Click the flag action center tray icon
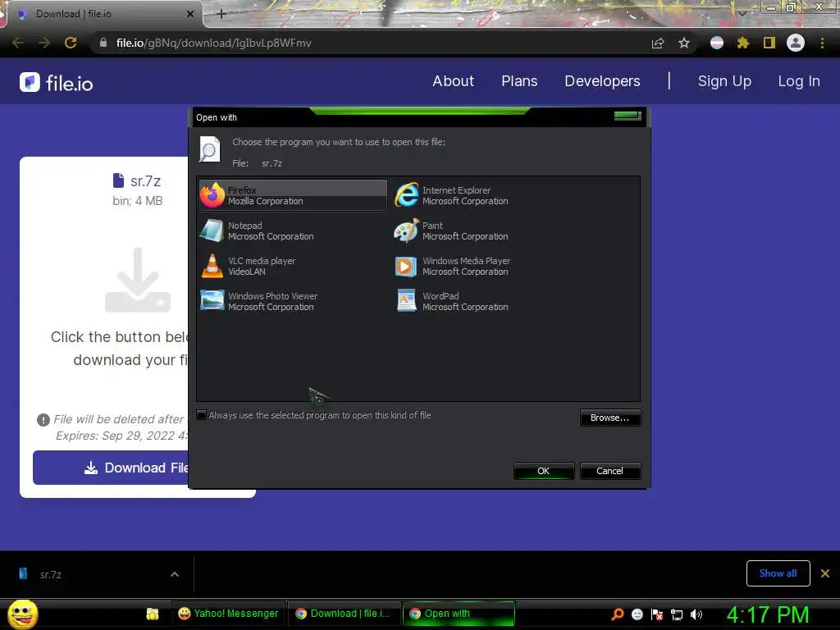Screen dimensions: 840x630 coord(657,614)
